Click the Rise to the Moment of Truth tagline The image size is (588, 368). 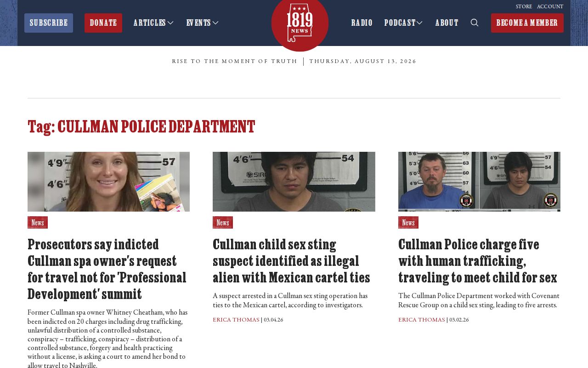pos(235,62)
